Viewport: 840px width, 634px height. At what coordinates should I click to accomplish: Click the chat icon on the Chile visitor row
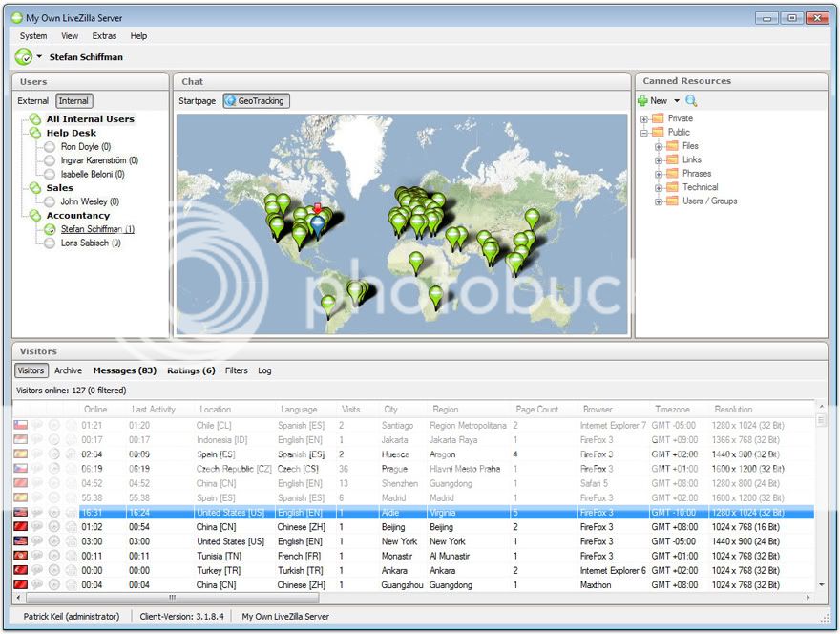pos(38,426)
